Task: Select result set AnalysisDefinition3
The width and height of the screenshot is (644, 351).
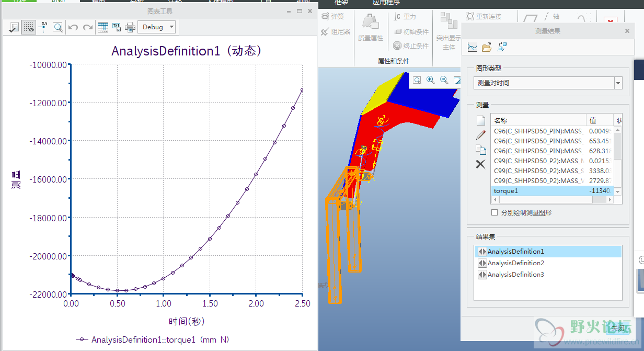Action: 548,275
